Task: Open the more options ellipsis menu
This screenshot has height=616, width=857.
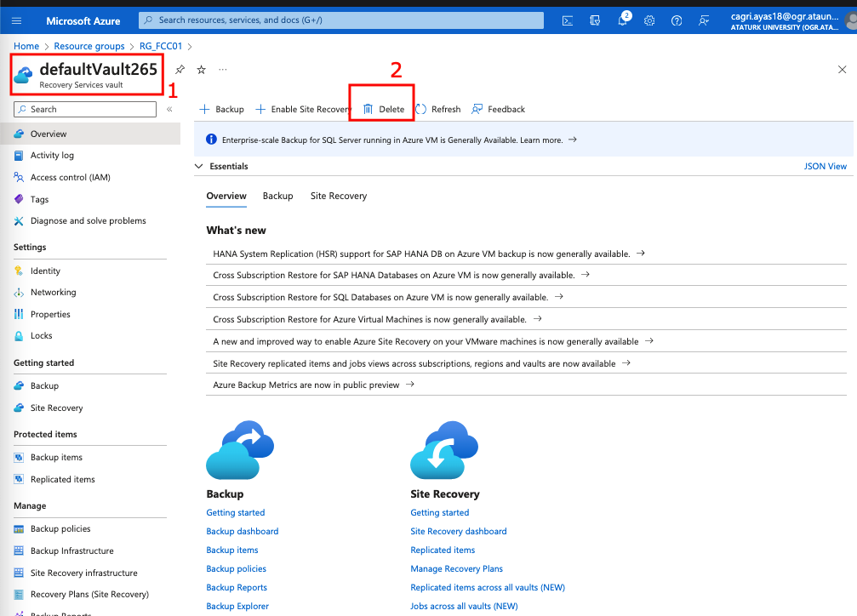Action: coord(223,70)
